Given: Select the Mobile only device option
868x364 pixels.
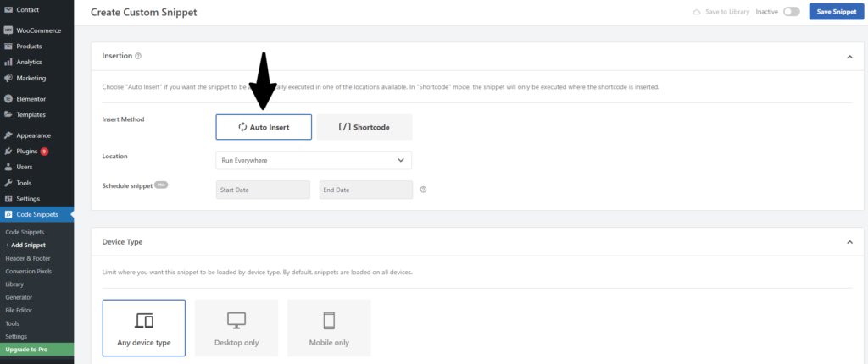Looking at the screenshot, I should coord(329,328).
